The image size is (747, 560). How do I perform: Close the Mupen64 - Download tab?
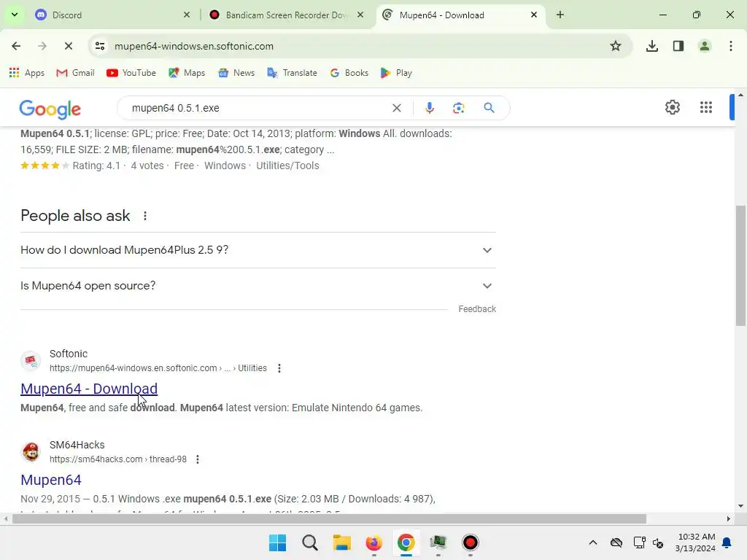coord(534,15)
